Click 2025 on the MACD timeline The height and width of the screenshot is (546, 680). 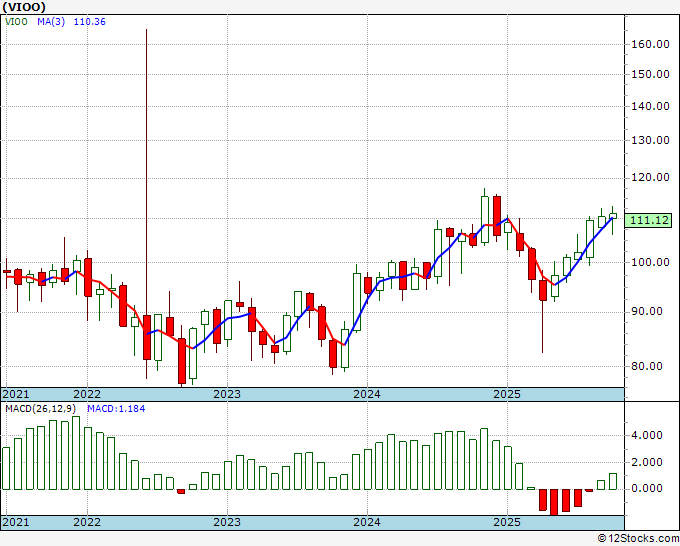(x=507, y=522)
